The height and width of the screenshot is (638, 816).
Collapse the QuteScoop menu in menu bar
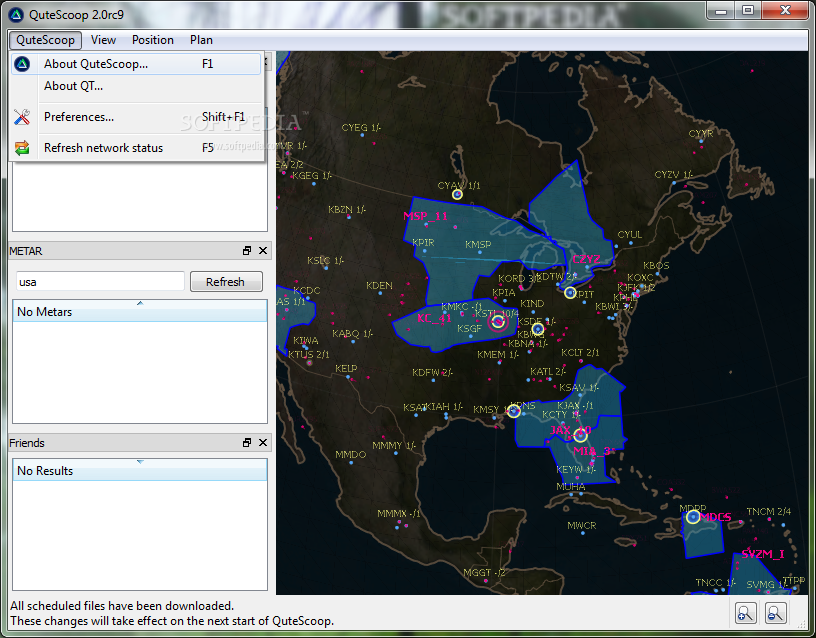coord(45,40)
